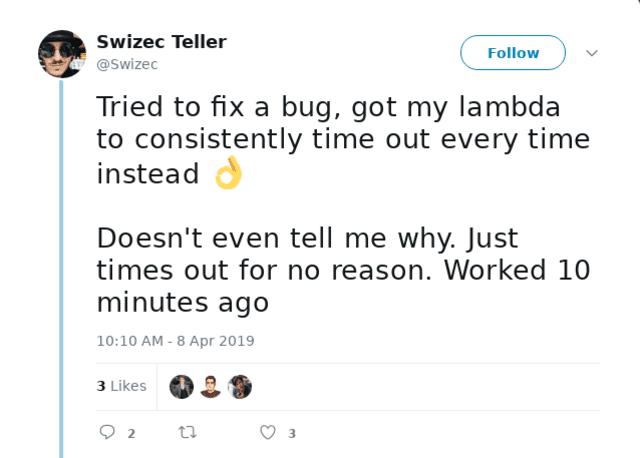Click the blue thread line
The image size is (640, 458).
[x=61, y=269]
